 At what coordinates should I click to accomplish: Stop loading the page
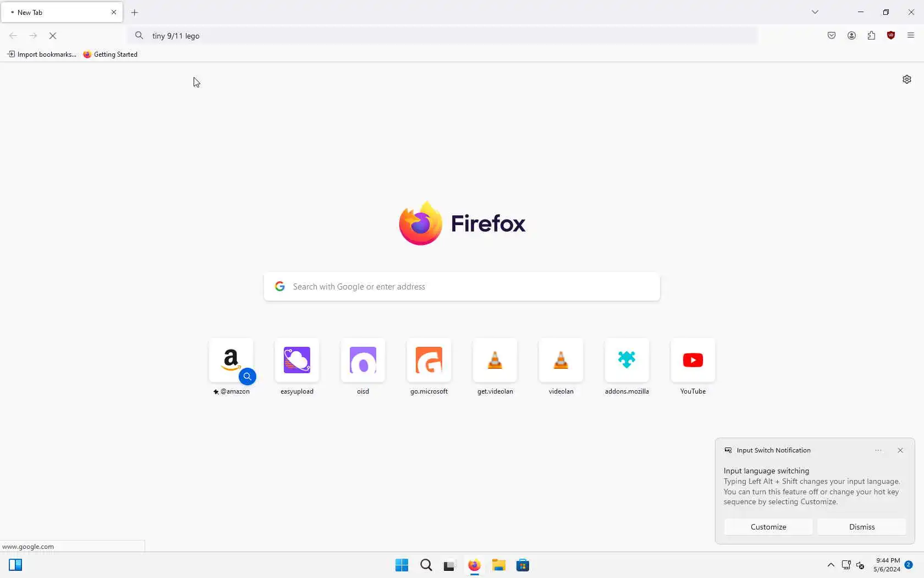[53, 36]
